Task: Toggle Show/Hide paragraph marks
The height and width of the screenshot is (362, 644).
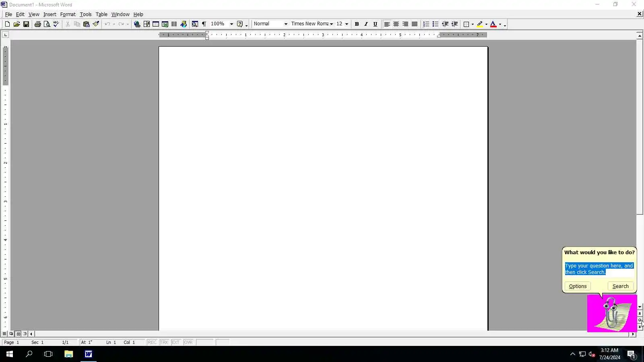Action: (x=204, y=24)
